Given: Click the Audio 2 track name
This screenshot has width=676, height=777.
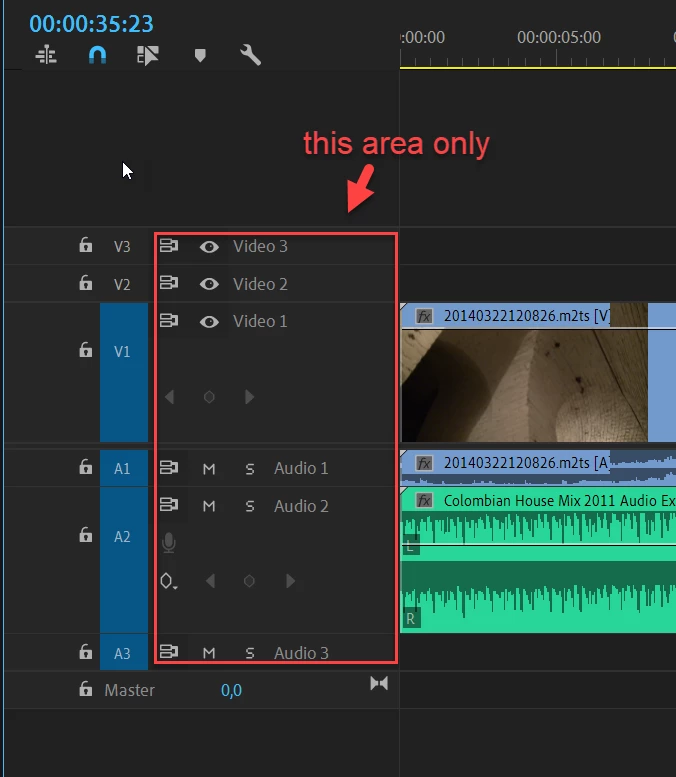Looking at the screenshot, I should click(301, 506).
